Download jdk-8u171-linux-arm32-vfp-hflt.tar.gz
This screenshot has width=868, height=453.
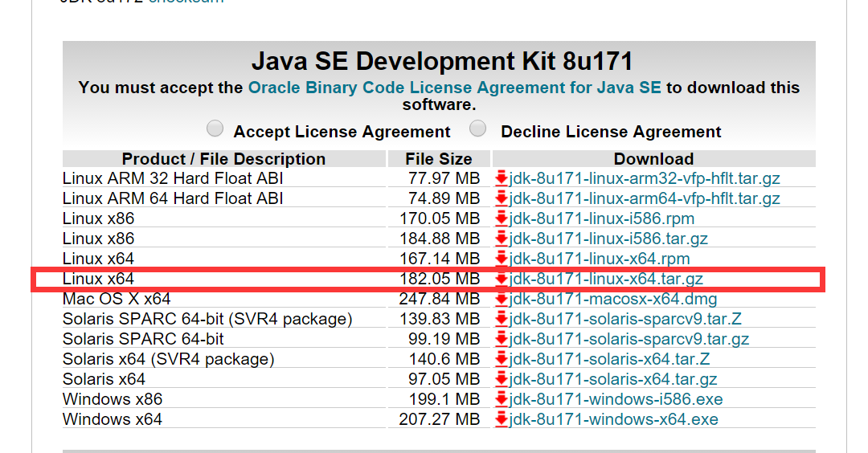645,178
